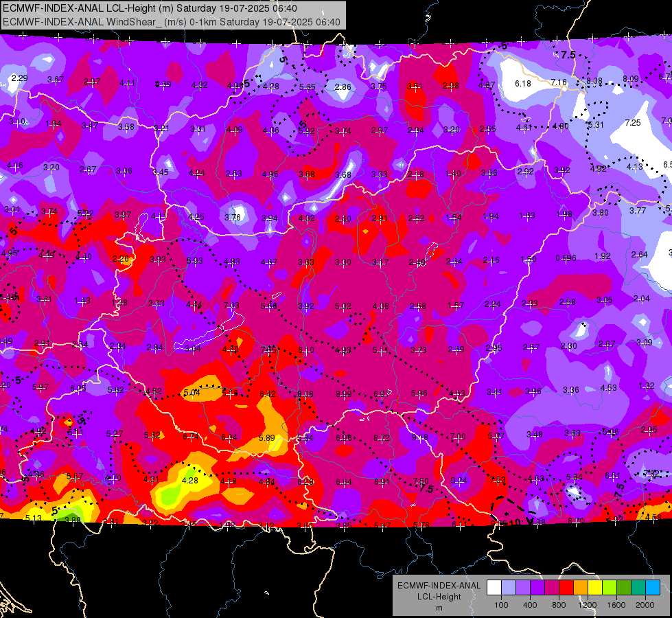This screenshot has height=618, width=672.
Task: Click the wind shear value 9.18
Action: [419, 437]
